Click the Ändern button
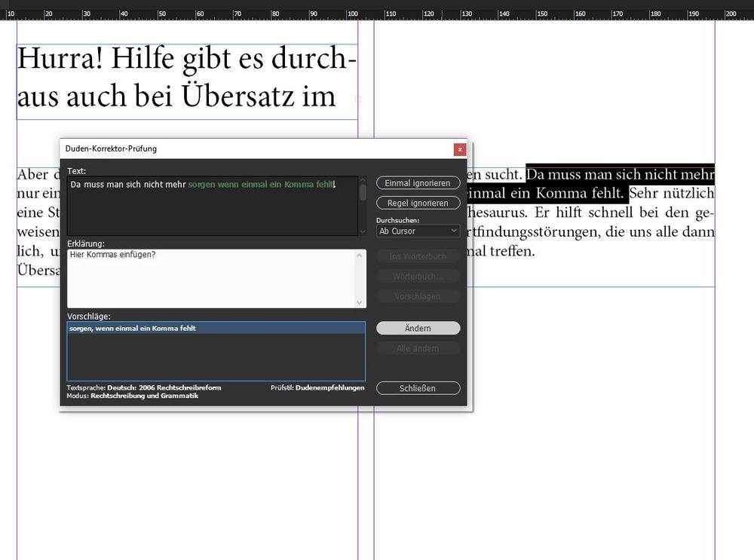The width and height of the screenshot is (754, 560). coord(418,329)
